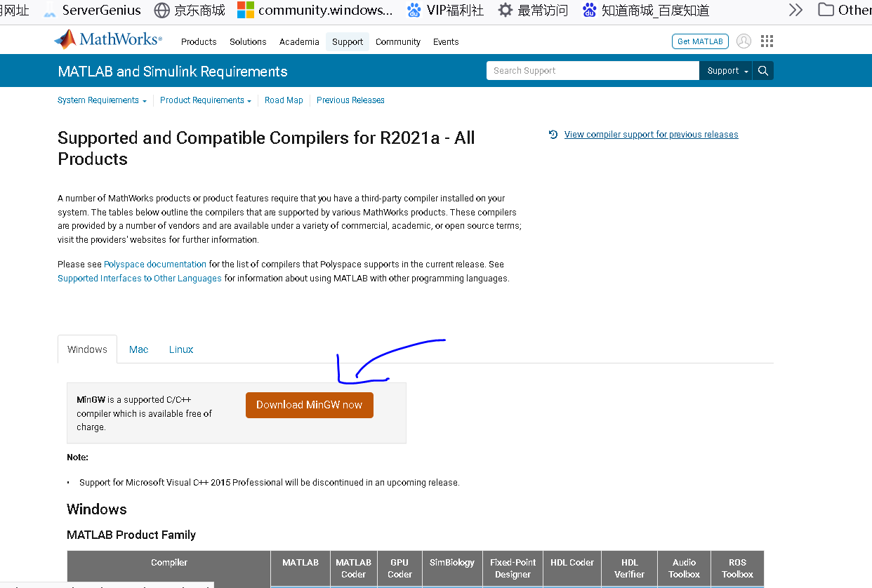This screenshot has width=872, height=588.
Task: Open the account sign-in icon
Action: [x=744, y=41]
